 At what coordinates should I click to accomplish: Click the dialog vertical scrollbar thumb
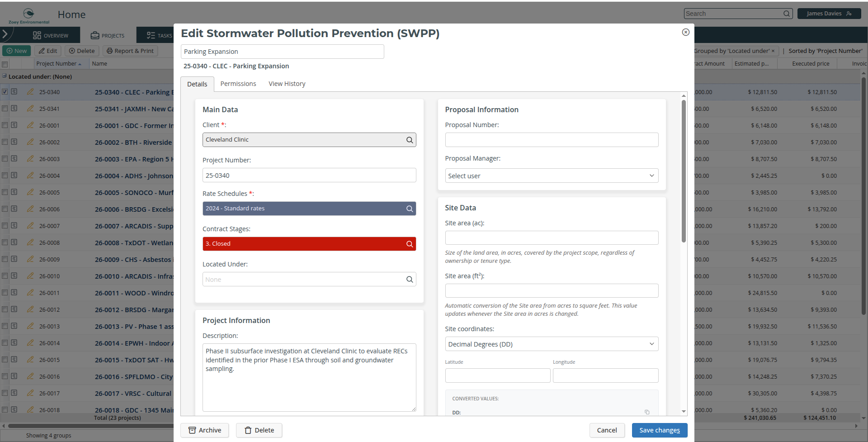coord(684,171)
